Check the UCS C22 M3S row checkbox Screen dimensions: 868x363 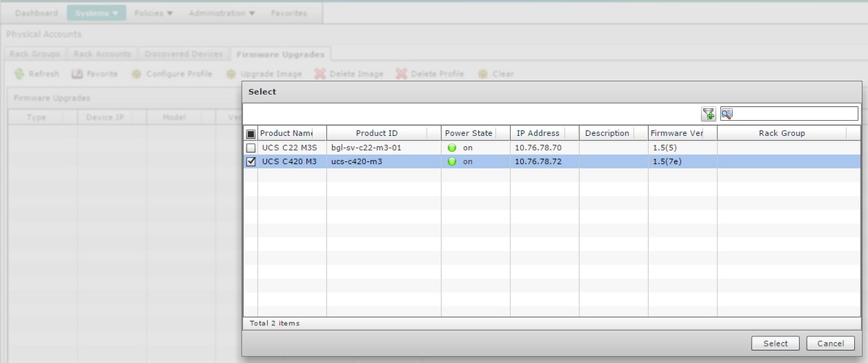pyautogui.click(x=251, y=148)
